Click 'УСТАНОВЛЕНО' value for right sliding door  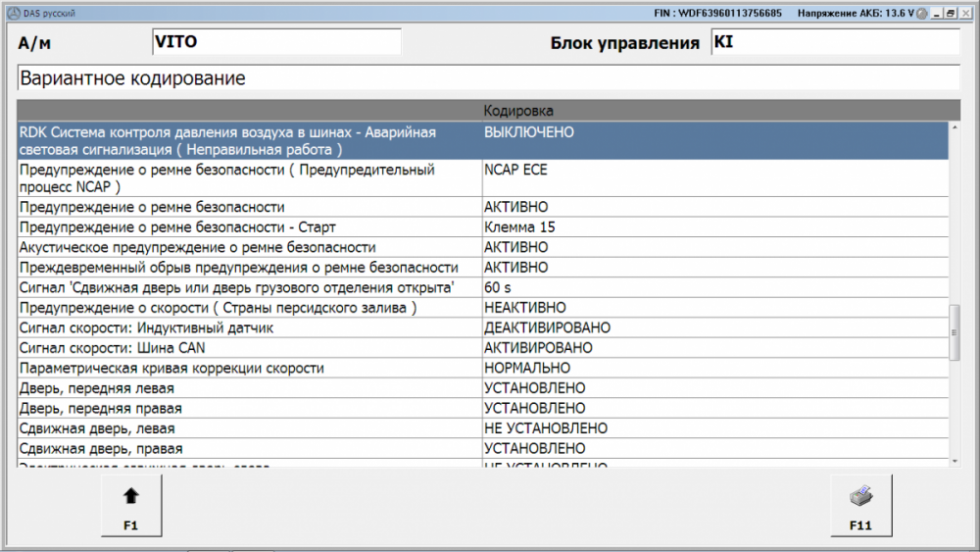click(535, 448)
